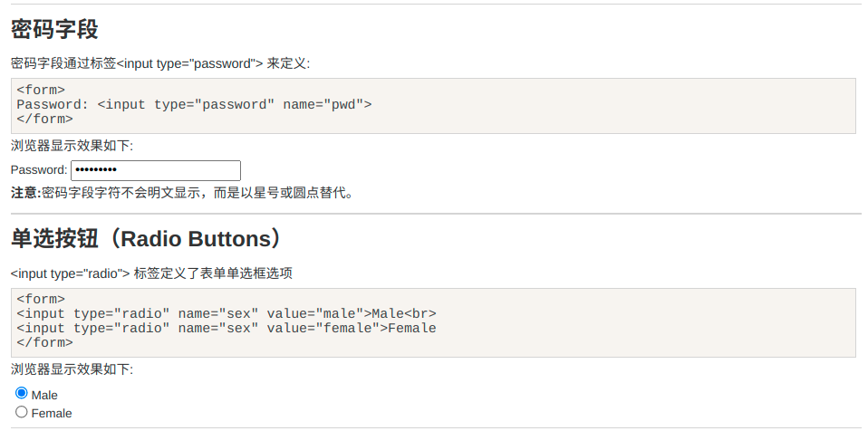Select the Female radio button
Screen dimensions: 868x431
pos(22,411)
